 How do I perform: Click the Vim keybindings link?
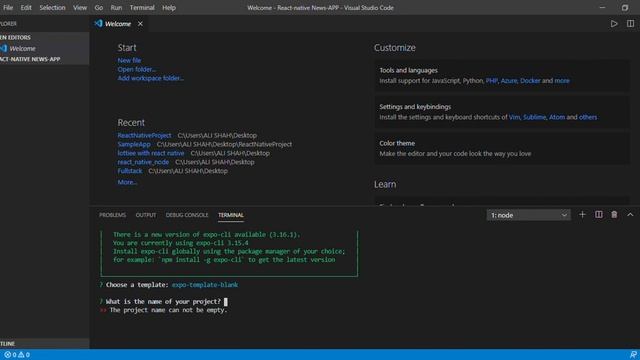(x=514, y=117)
